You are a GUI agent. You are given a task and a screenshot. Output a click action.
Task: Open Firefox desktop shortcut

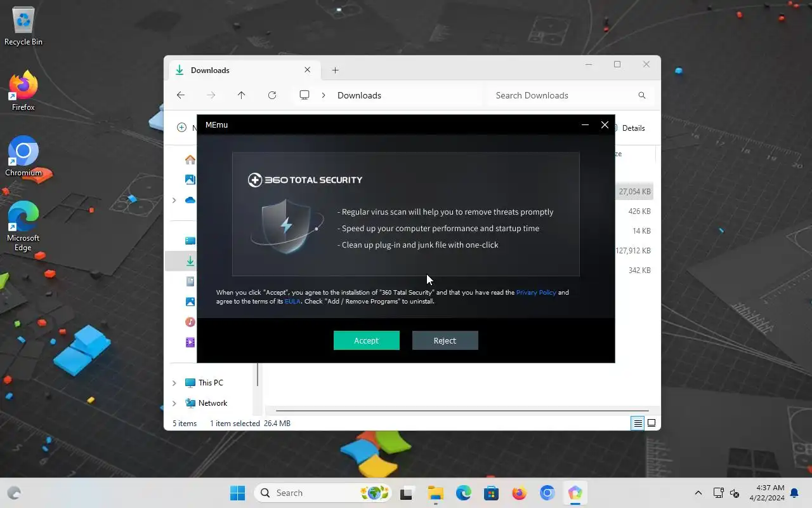[x=23, y=90]
